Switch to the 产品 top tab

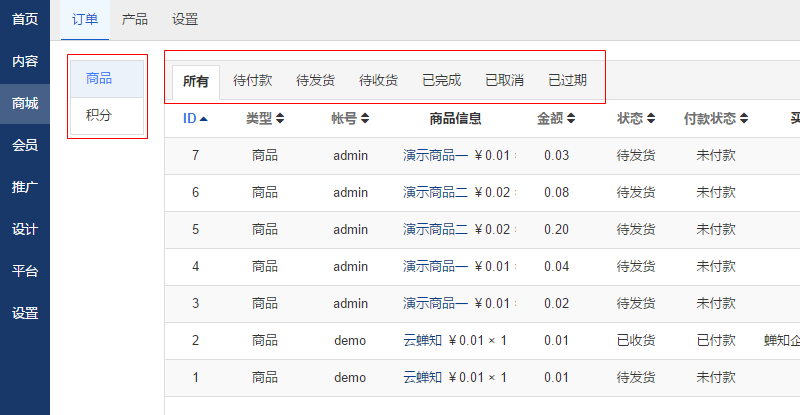click(x=135, y=19)
